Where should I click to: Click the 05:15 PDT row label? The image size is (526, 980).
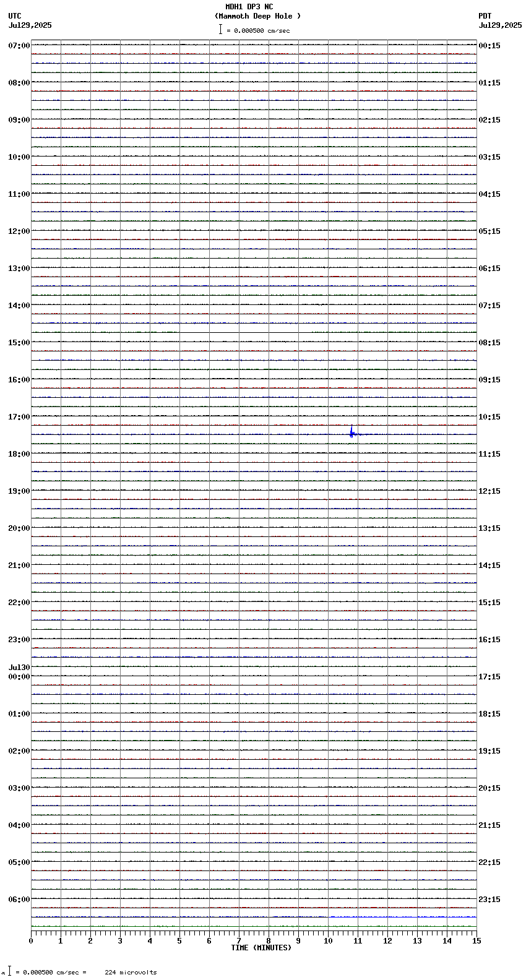(x=489, y=231)
